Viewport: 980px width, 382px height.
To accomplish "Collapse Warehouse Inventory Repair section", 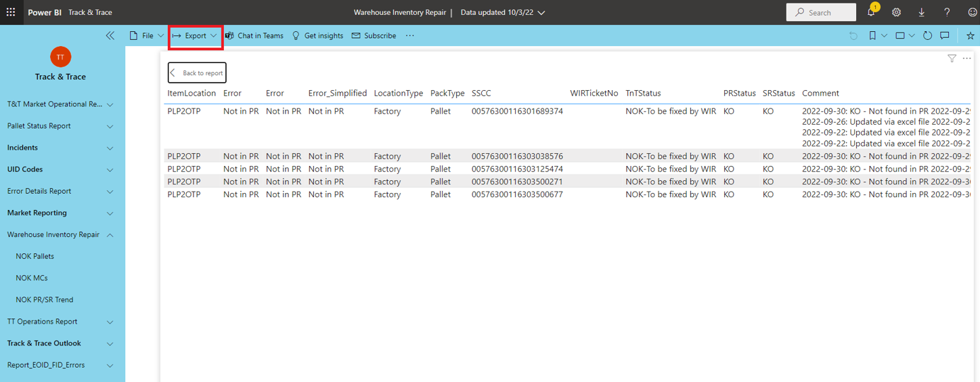I will pos(110,235).
